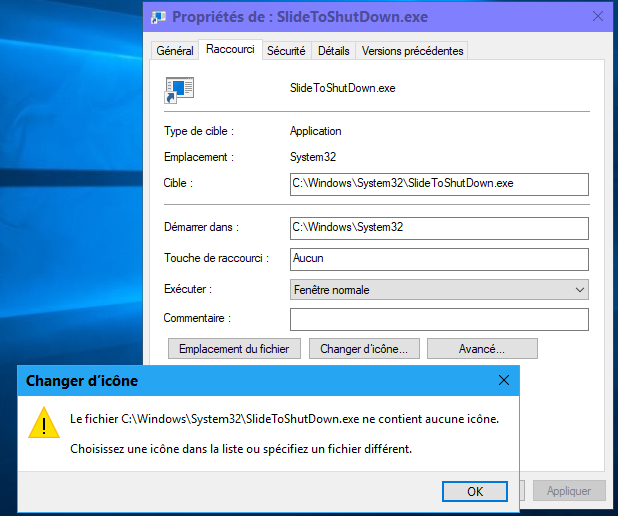
Task: Click the 'System32' location value
Action: (313, 157)
